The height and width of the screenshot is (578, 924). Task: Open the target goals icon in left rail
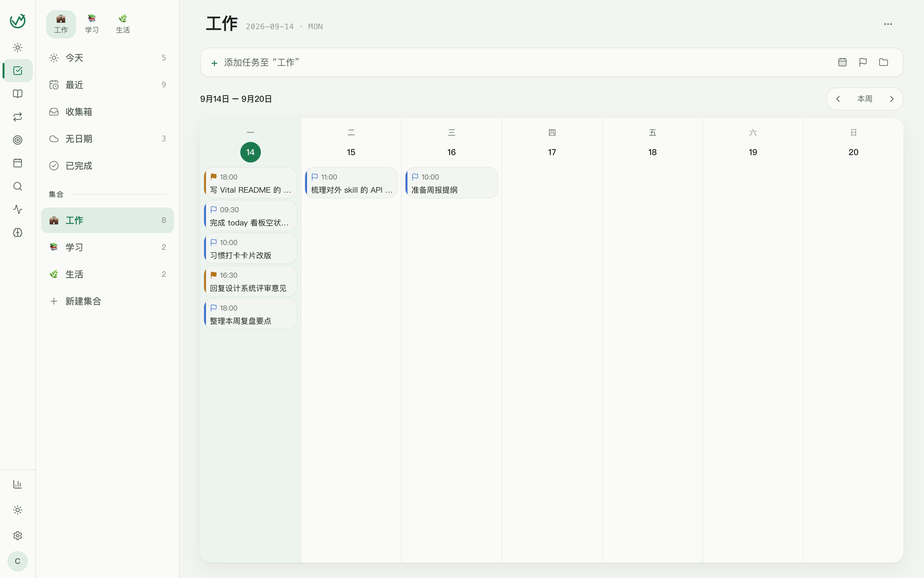[18, 140]
